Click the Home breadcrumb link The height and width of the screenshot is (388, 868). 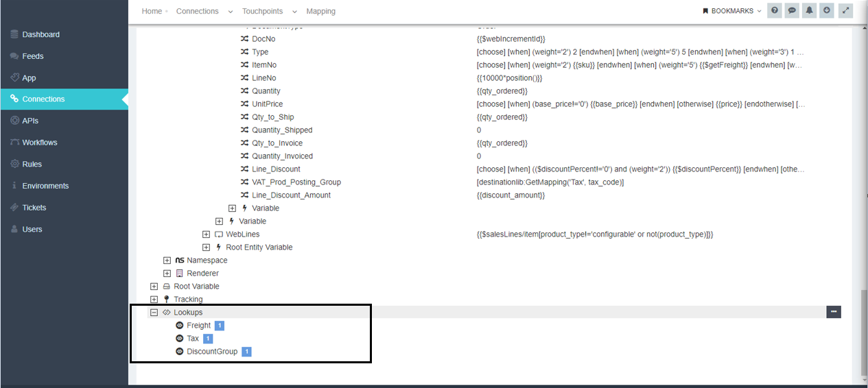(152, 11)
